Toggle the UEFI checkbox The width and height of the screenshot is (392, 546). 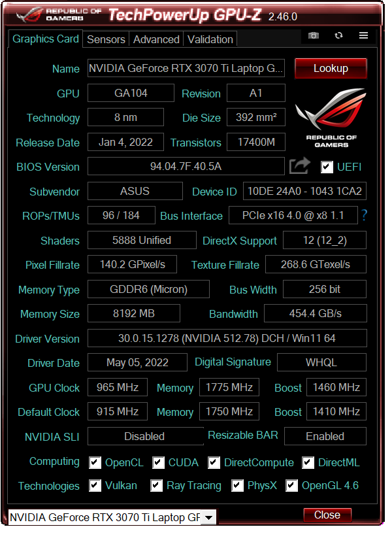[326, 167]
